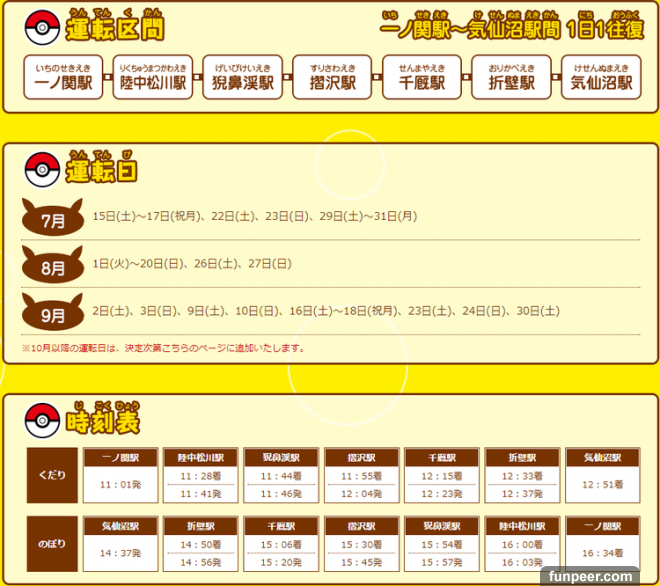Click the 気仙沼駅 station box in 運転区間
Viewport: 660px width, 586px height.
pos(601,78)
